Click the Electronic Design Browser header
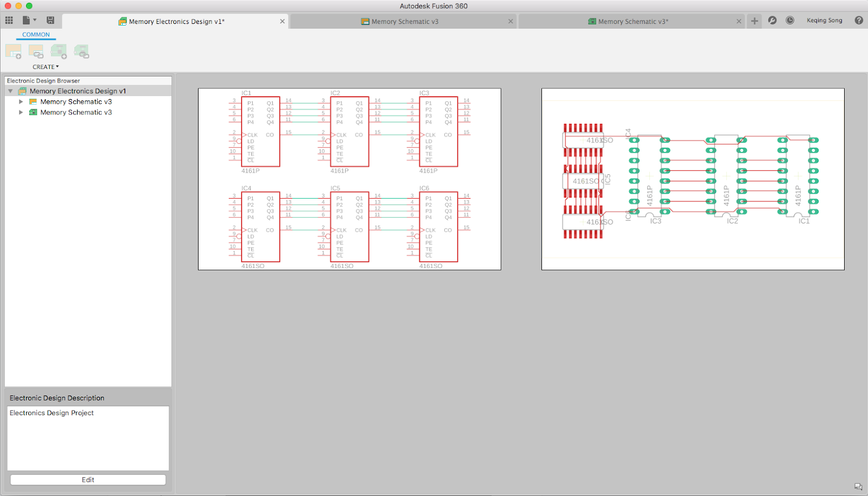The height and width of the screenshot is (496, 868). point(43,81)
